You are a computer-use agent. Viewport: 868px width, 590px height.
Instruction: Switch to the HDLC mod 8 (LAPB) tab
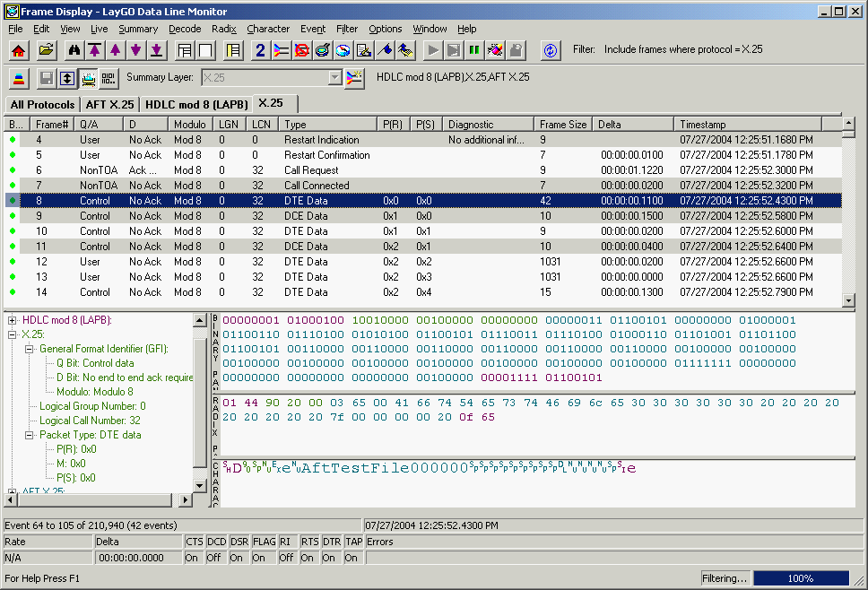(x=196, y=105)
